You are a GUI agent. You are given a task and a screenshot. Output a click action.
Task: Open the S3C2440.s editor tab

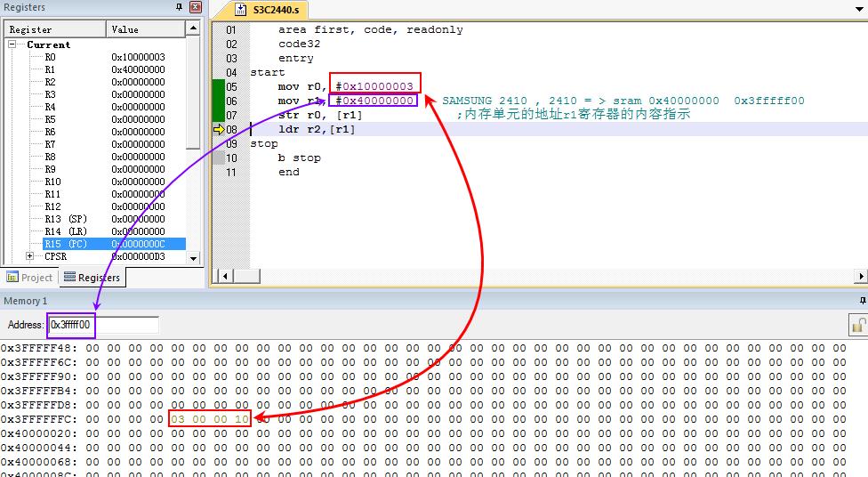(x=269, y=10)
